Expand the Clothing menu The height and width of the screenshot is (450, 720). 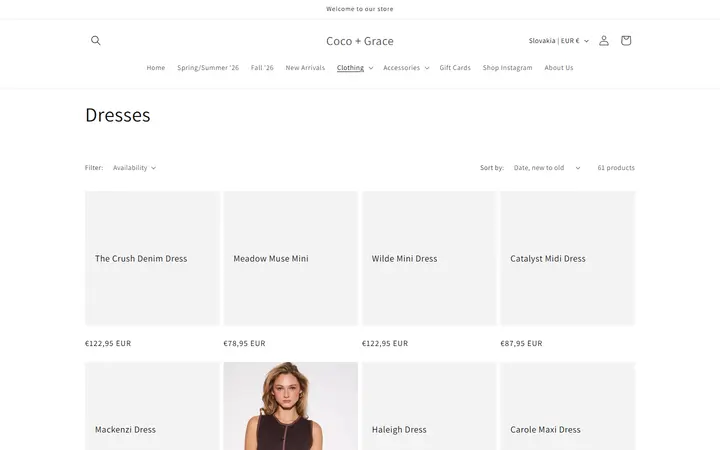coord(355,68)
